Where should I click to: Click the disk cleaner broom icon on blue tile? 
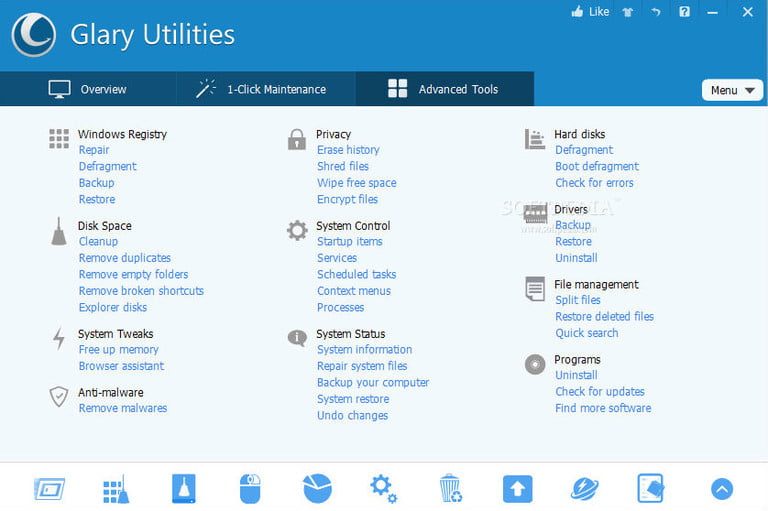pos(183,488)
